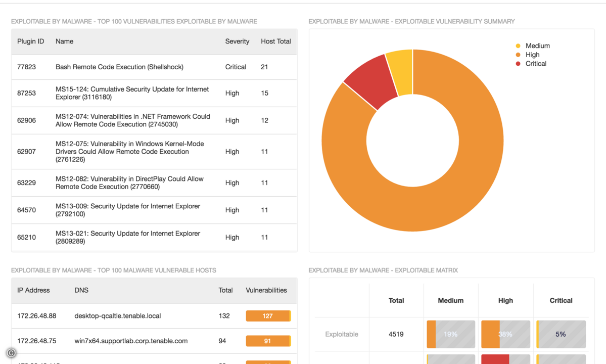Open the 19% Medium exploitable matrix cell
The height and width of the screenshot is (364, 606).
[451, 334]
